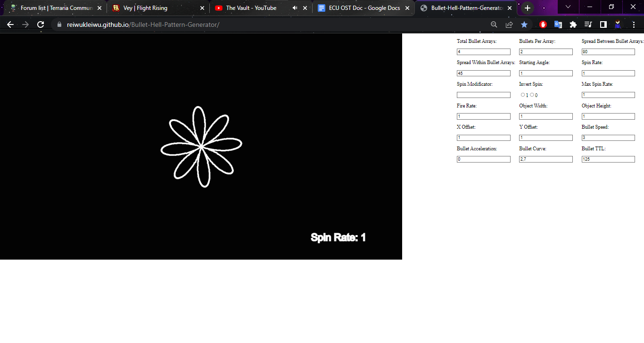Restore down the Chrome window
Viewport: 644px width, 343px height.
pyautogui.click(x=611, y=7)
